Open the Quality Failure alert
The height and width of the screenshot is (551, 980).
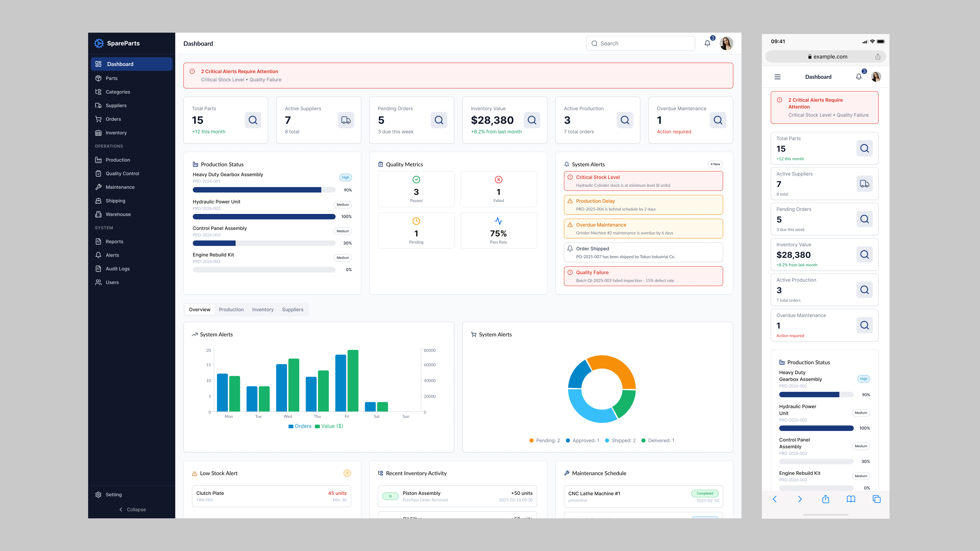point(643,276)
